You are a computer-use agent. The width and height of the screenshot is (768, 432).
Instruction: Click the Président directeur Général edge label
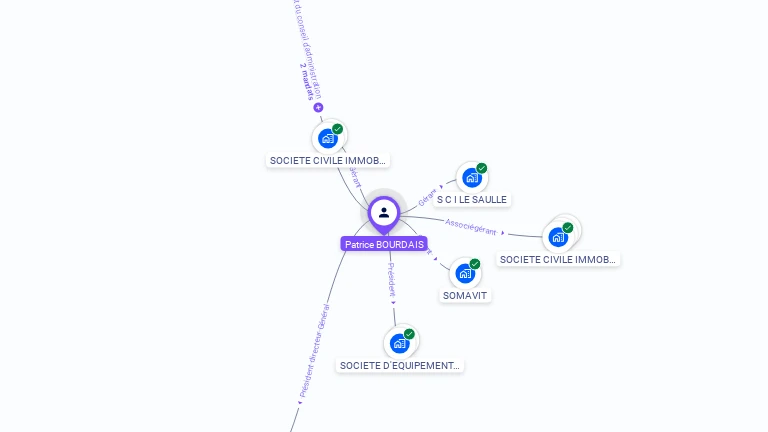(314, 351)
